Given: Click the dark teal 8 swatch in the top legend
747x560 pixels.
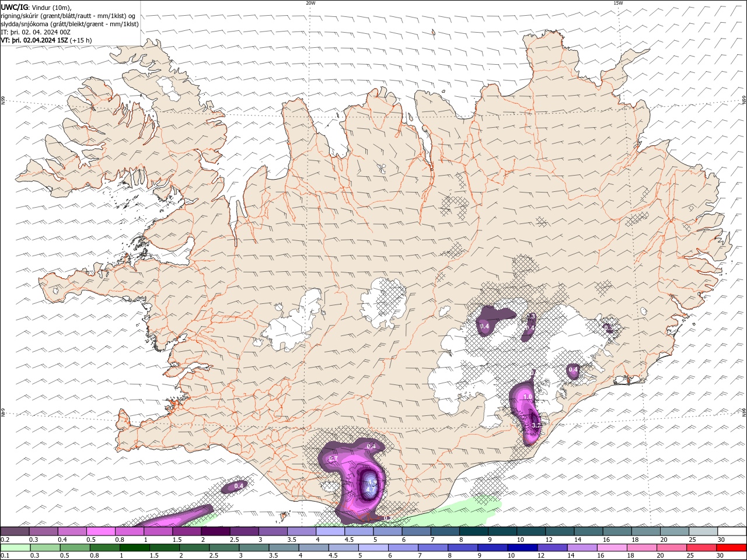Looking at the screenshot, I should point(473,531).
